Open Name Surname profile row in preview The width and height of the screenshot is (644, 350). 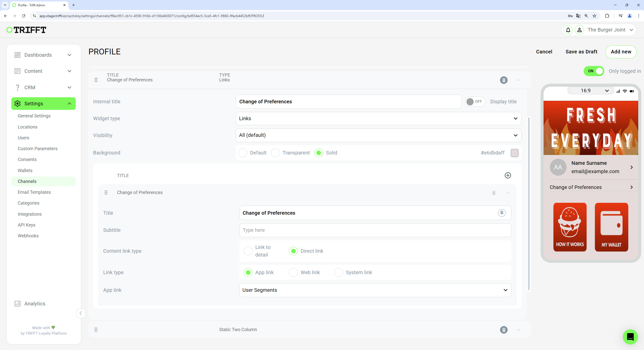[591, 167]
